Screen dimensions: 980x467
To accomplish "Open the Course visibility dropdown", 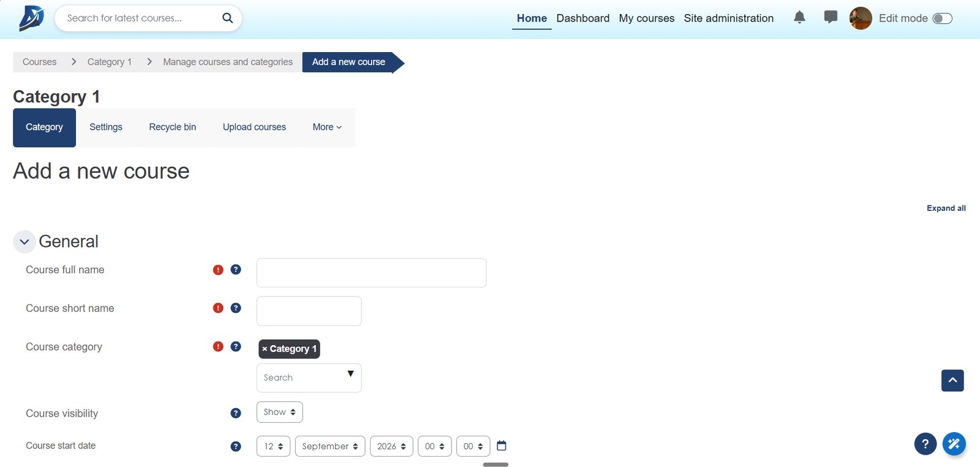I will [279, 412].
